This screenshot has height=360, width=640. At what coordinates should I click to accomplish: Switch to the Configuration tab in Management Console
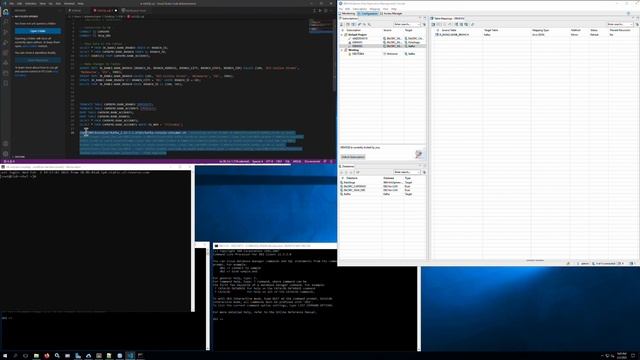point(368,13)
